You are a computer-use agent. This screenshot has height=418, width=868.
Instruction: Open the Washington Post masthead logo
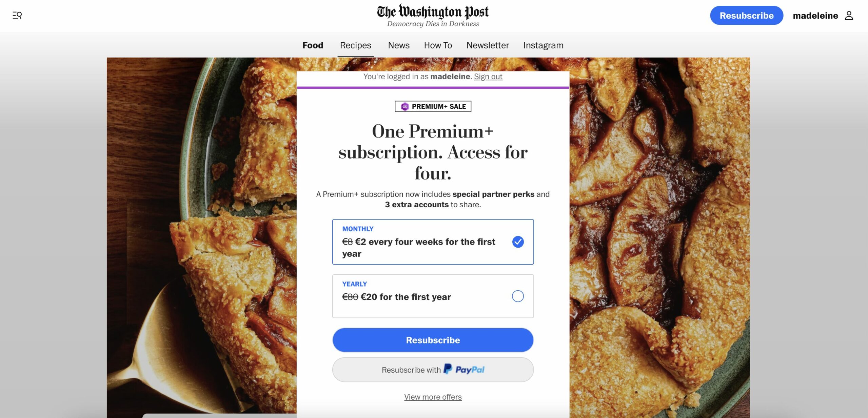pos(433,12)
